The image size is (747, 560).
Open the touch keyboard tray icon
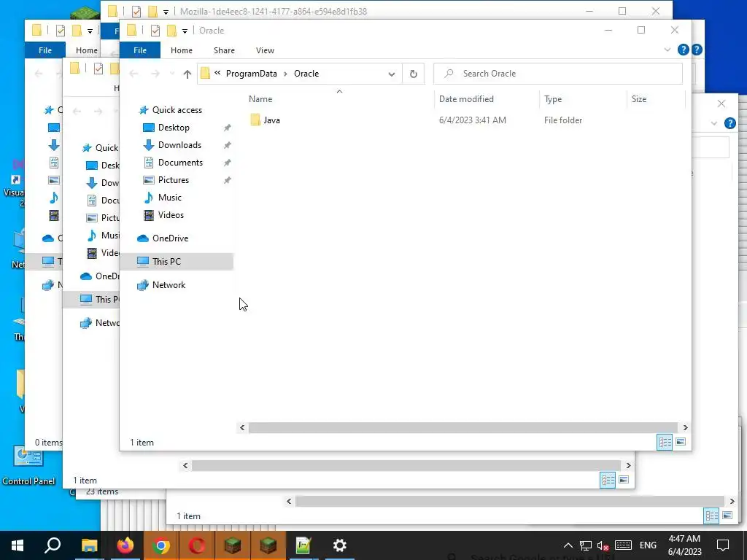[x=623, y=545]
